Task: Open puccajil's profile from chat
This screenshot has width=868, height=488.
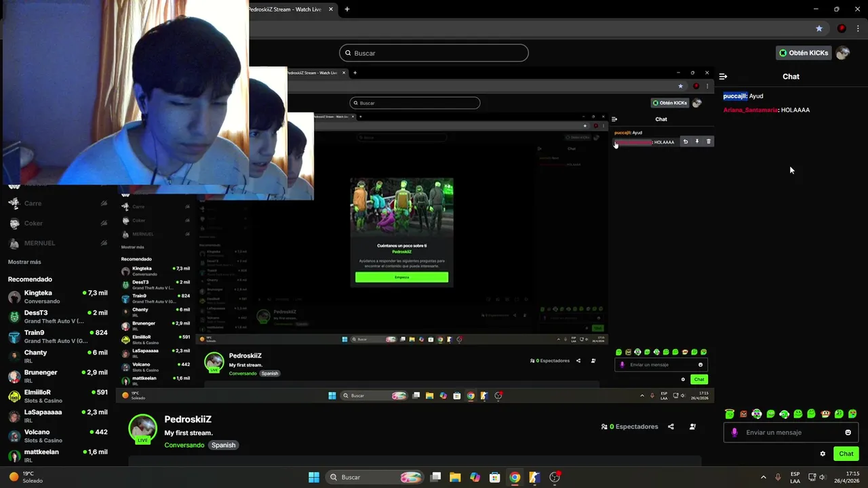Action: tap(735, 96)
